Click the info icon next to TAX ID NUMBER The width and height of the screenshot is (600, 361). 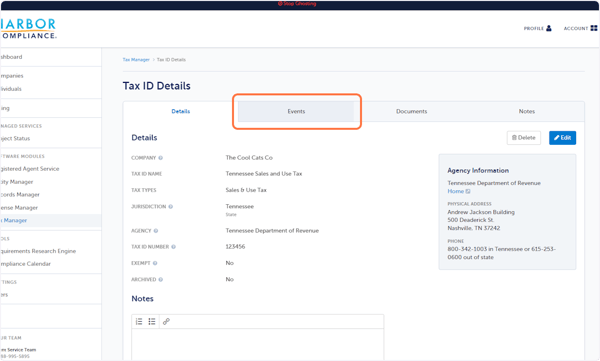173,247
